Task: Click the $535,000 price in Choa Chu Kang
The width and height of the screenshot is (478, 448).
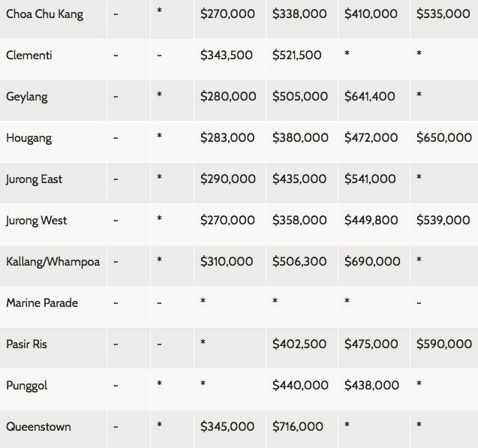Action: pos(443,14)
